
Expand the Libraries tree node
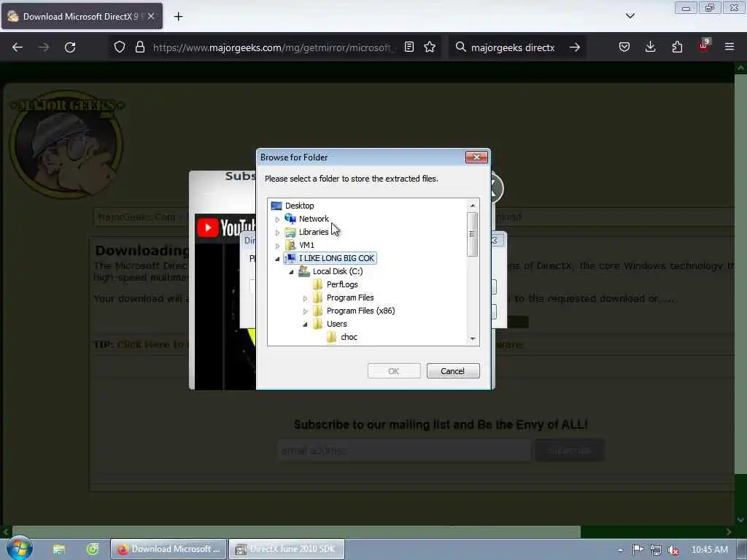(x=277, y=233)
